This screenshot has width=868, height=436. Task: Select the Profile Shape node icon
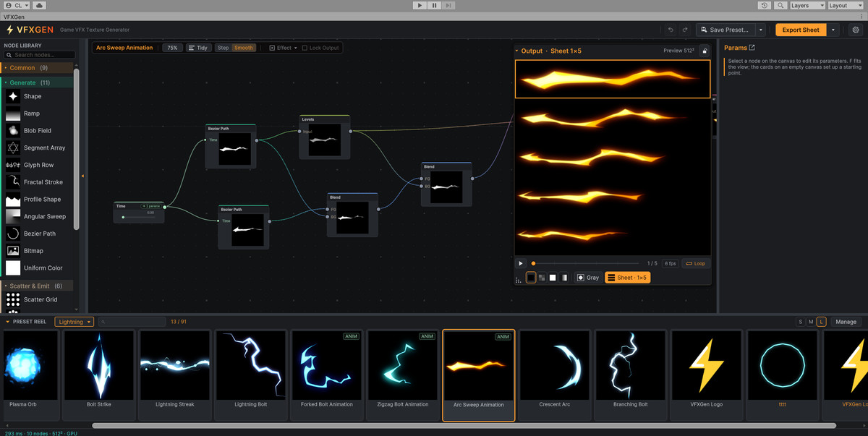[x=13, y=200]
